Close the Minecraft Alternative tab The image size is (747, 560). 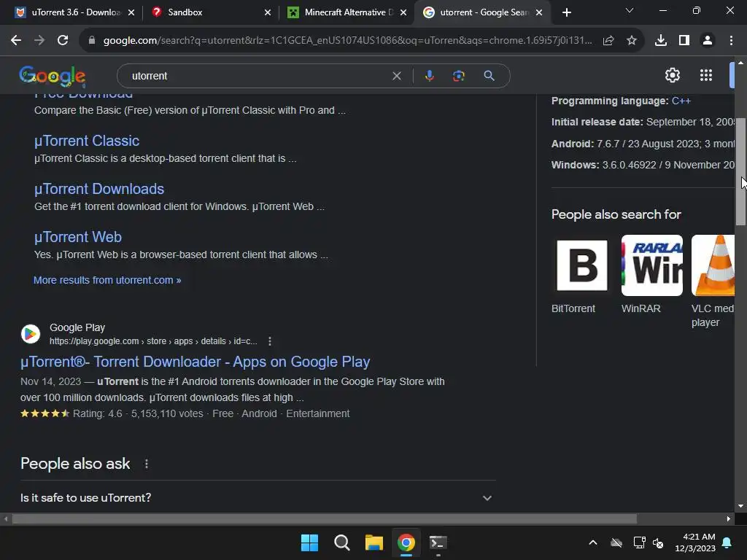[x=403, y=12]
